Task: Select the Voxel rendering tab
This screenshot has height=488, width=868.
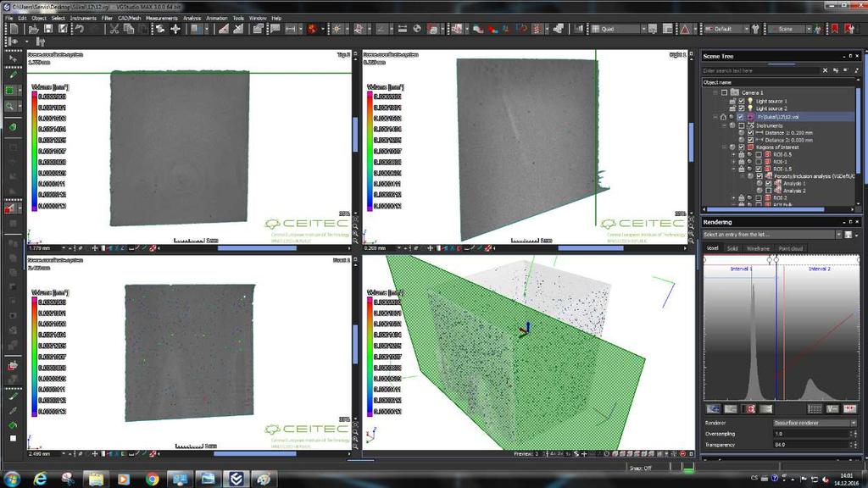Action: (712, 248)
